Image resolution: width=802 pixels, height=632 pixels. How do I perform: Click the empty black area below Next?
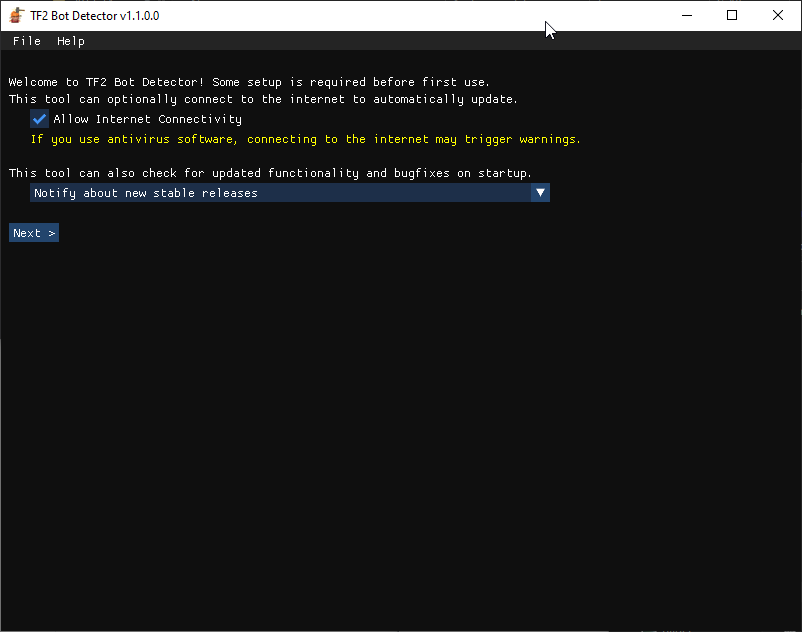coord(400,420)
